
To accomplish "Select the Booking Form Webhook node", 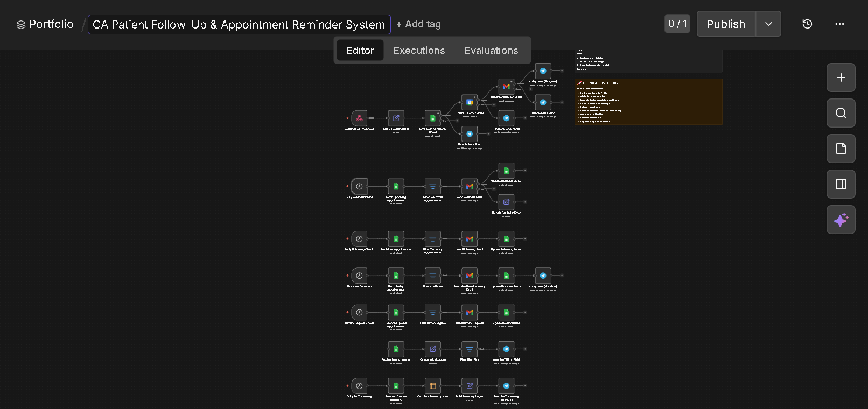I will [x=359, y=118].
